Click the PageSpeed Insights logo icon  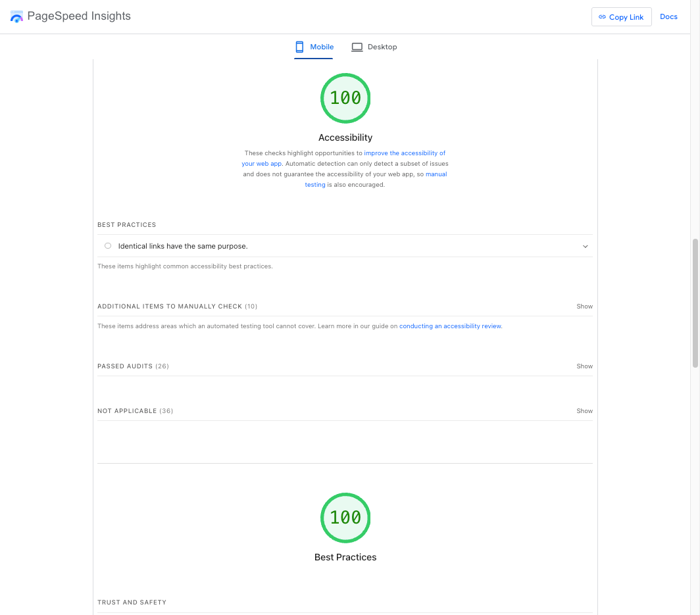16,16
